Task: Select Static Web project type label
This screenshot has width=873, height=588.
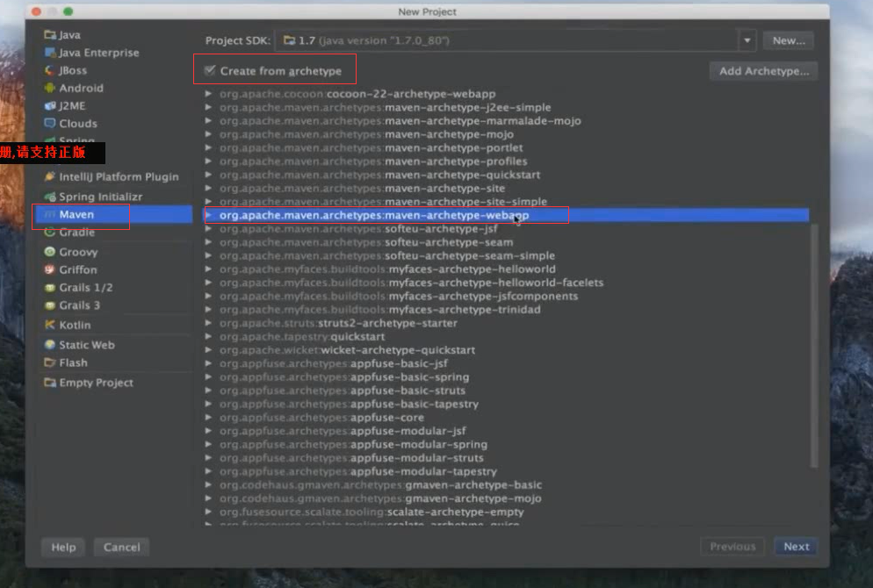Action: click(87, 345)
